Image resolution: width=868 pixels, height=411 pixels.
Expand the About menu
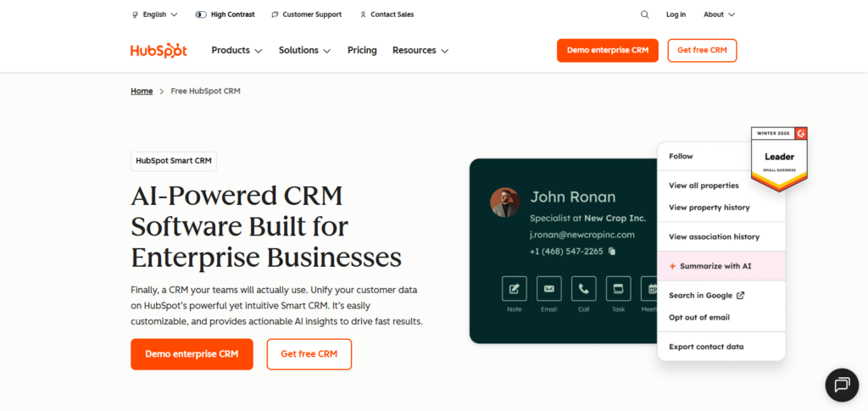click(719, 15)
